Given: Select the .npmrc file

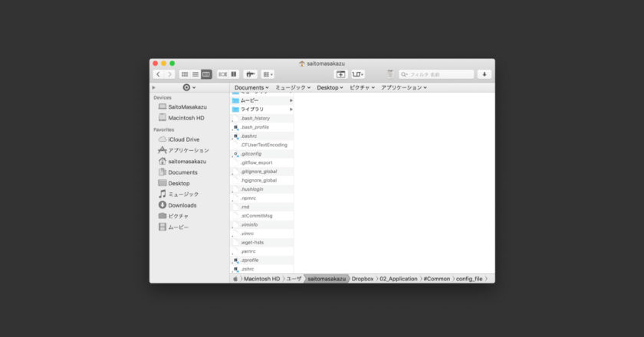Looking at the screenshot, I should click(262, 198).
